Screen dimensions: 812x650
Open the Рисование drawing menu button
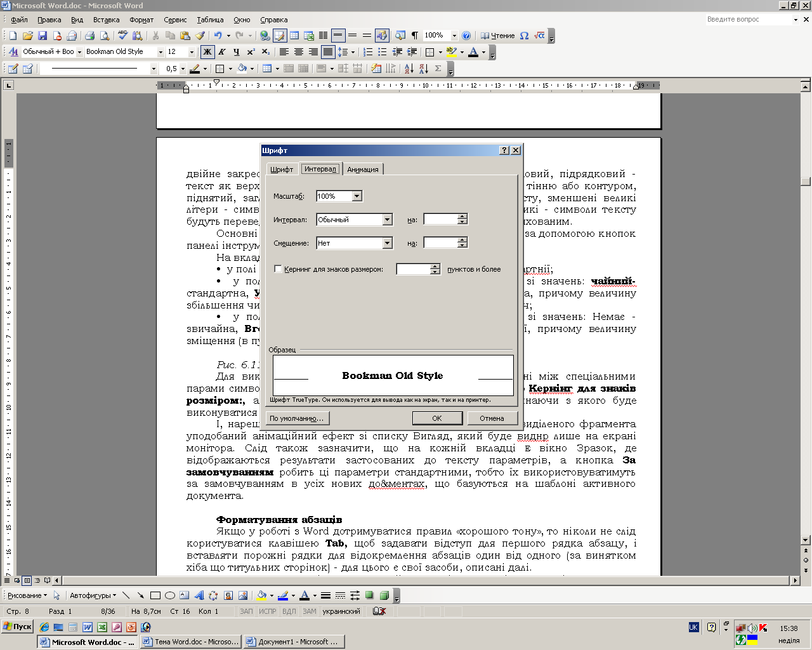(27, 595)
